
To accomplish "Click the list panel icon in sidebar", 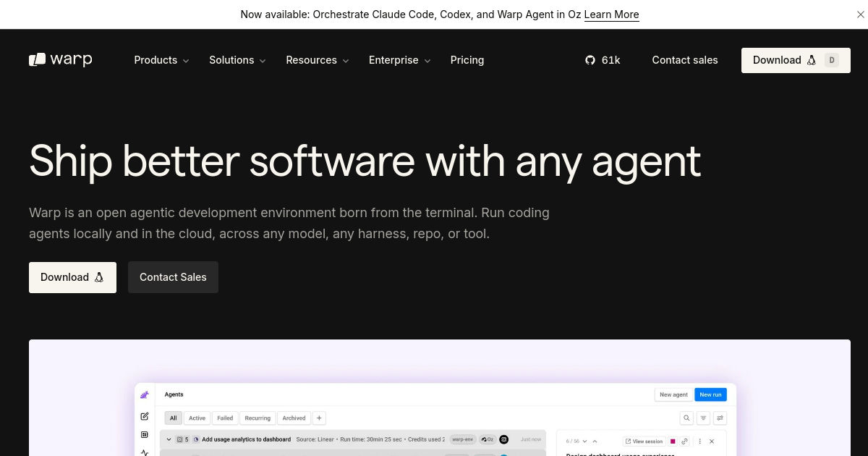I will (145, 435).
